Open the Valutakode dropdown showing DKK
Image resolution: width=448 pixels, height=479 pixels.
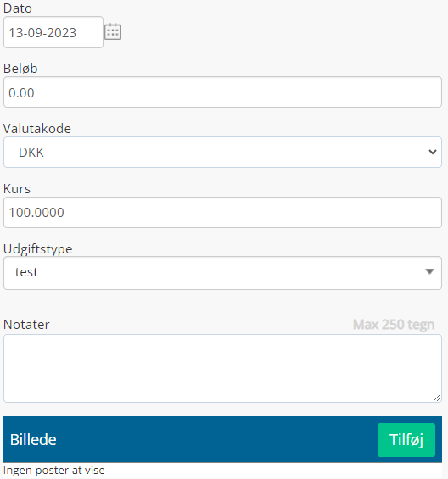pos(222,152)
